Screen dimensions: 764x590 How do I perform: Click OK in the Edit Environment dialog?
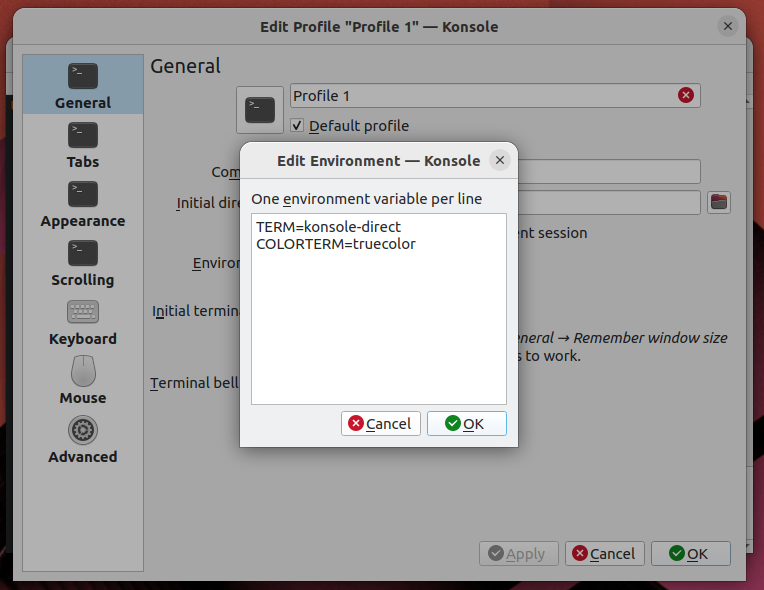click(466, 424)
